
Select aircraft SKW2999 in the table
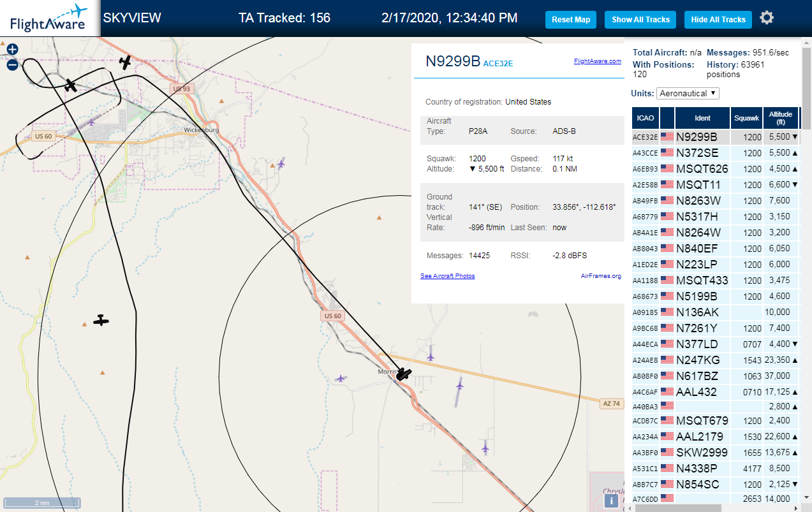[715, 452]
